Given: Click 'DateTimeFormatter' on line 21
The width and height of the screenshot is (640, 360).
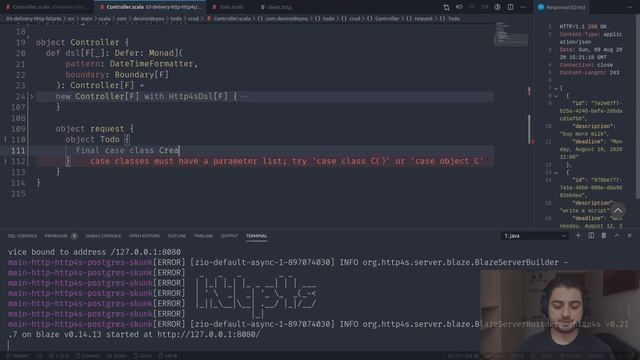Looking at the screenshot, I should click(151, 64).
